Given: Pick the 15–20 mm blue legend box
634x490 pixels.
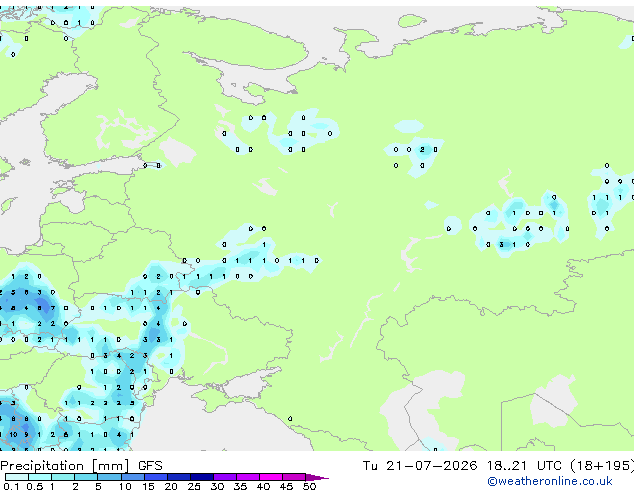Looking at the screenshot, I should [x=155, y=477].
